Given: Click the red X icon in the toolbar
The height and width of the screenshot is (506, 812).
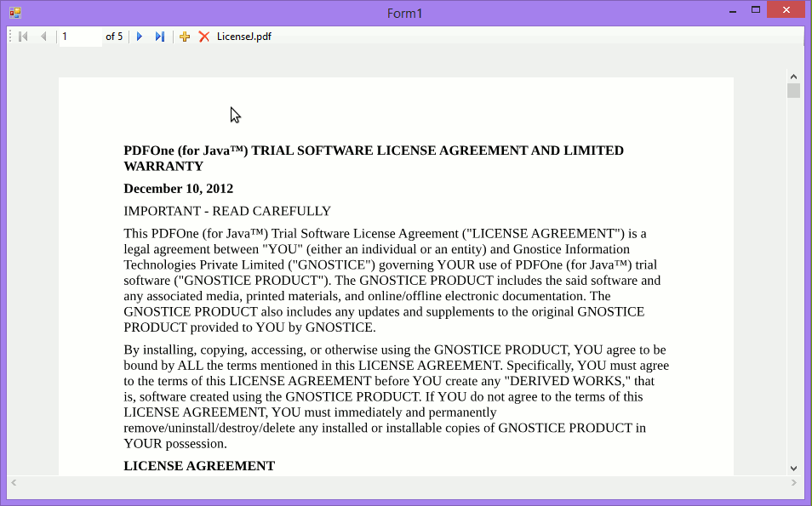Looking at the screenshot, I should point(204,36).
